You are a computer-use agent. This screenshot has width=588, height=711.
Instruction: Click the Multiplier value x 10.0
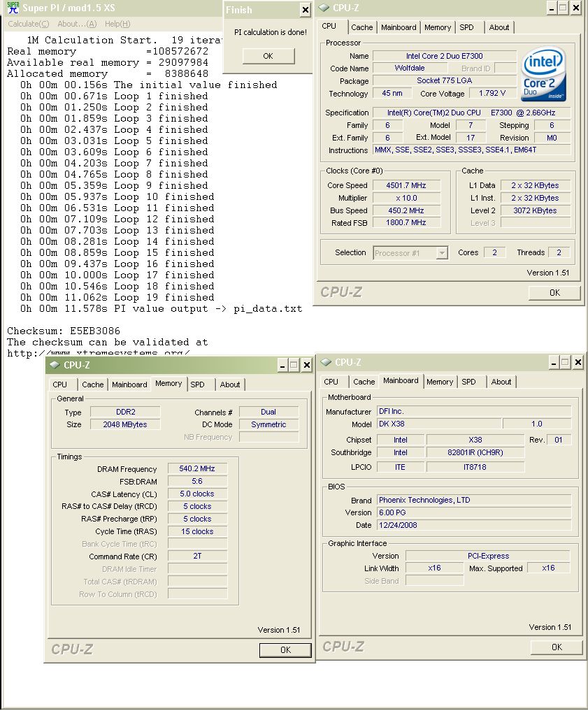coord(406,198)
